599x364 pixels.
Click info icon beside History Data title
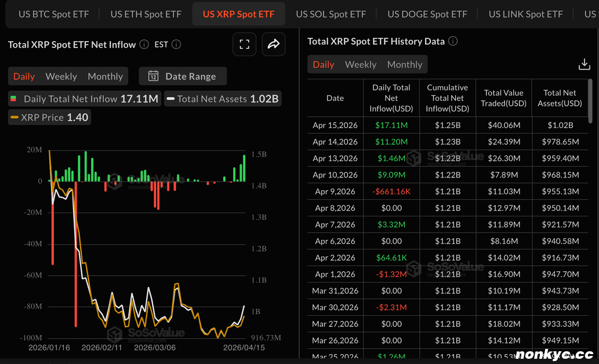453,41
